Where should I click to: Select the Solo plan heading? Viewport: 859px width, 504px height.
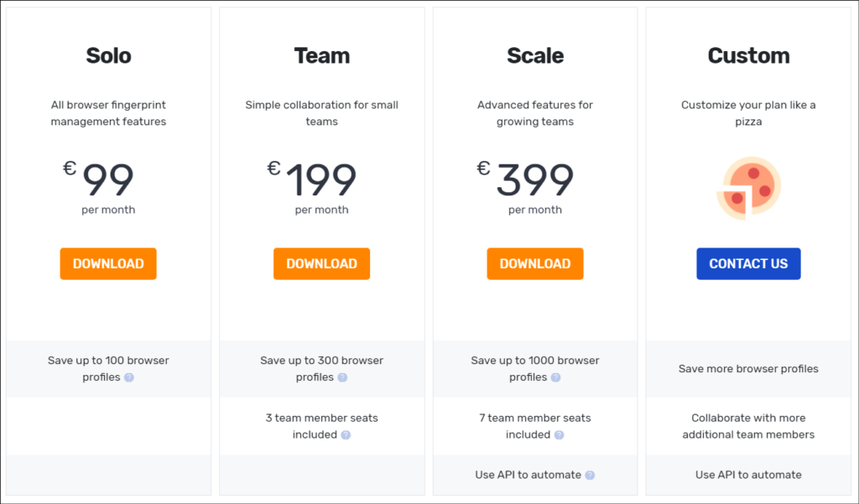pos(108,56)
